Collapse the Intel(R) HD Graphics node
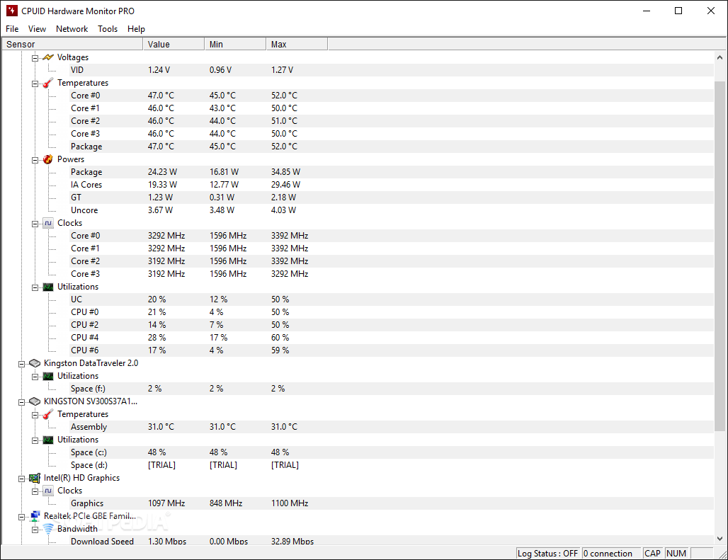 (x=21, y=479)
